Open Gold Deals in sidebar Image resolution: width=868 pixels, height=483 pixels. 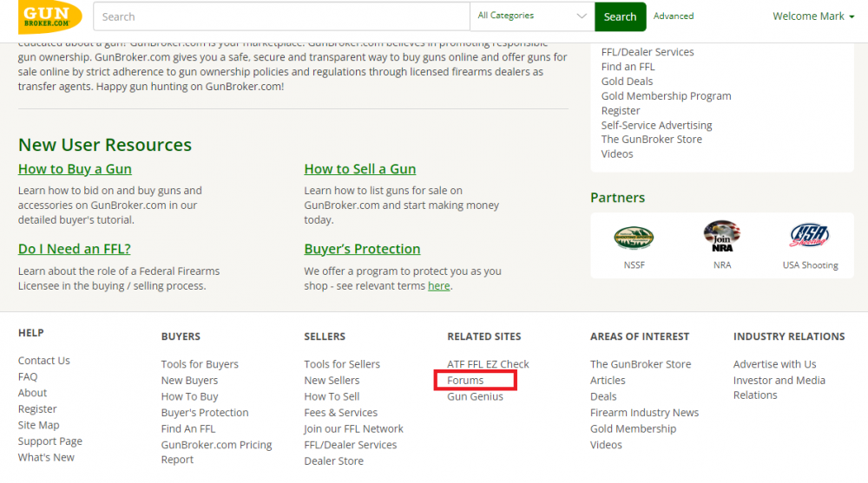pyautogui.click(x=627, y=82)
